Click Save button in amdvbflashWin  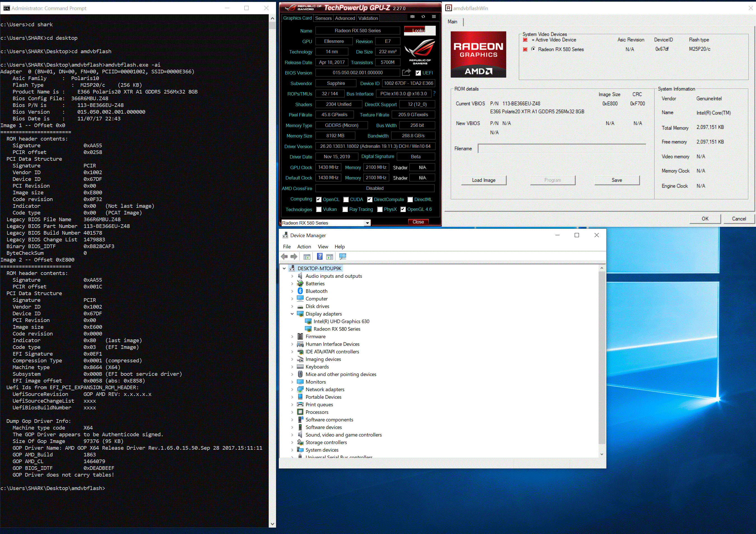617,180
